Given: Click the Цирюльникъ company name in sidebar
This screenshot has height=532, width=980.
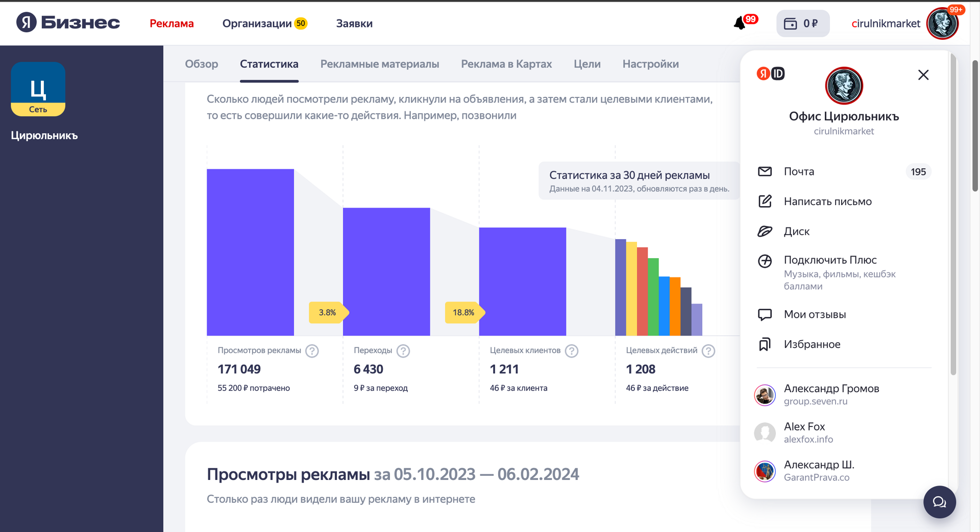Looking at the screenshot, I should pos(44,136).
